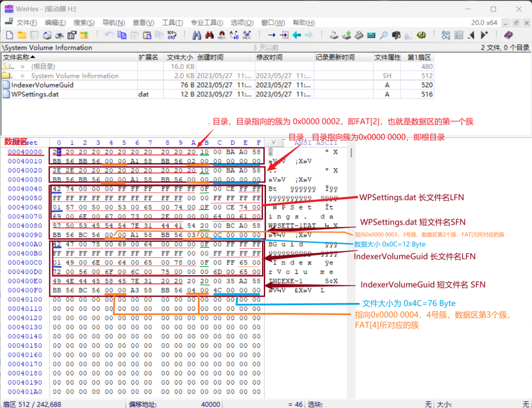Screen dimensions: 532x408
Task: Sort the list by 创建时间 column header
Action: point(225,57)
